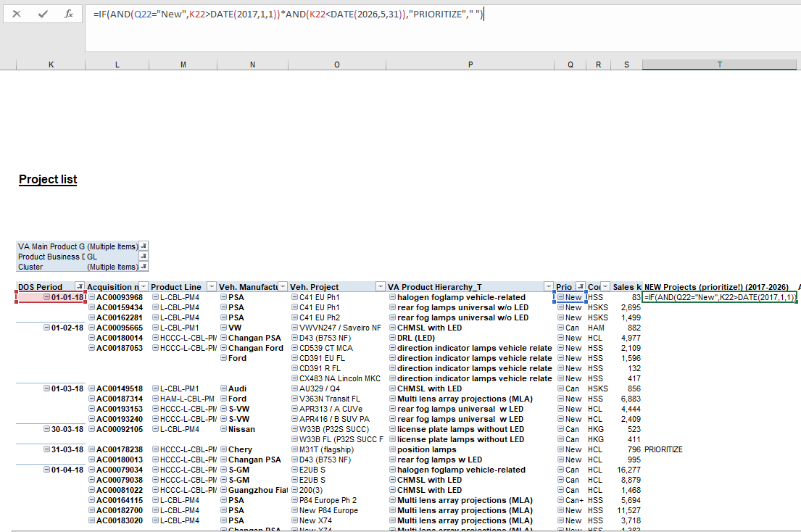
Task: Collapse acquisition AC00180014
Action: 91,338
